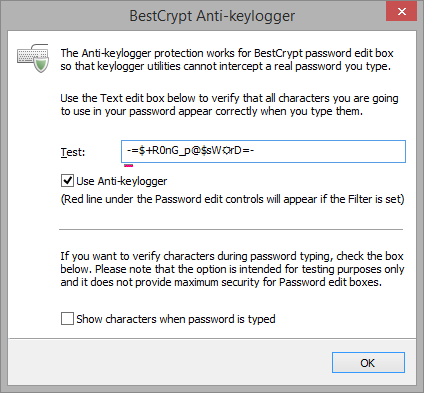Screen dimensions: 424x393
Task: Click the parenthesized Red line note text
Action: click(x=232, y=199)
